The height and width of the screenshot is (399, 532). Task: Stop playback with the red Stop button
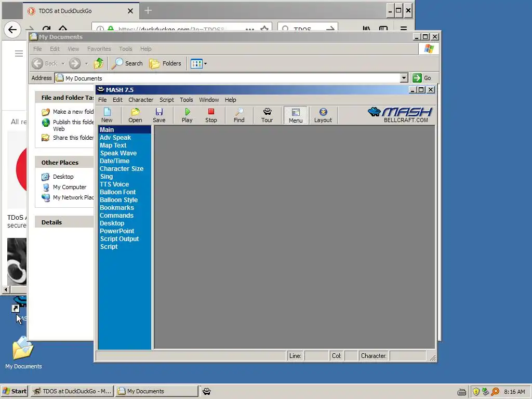[211, 115]
